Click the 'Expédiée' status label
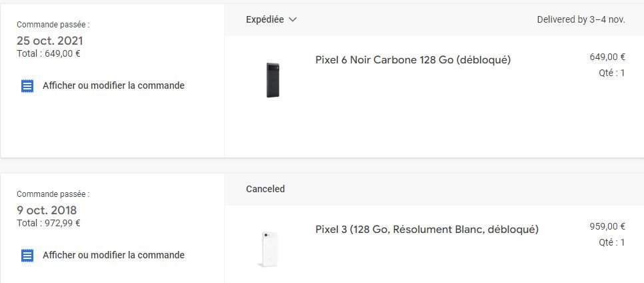The height and width of the screenshot is (283, 644). 265,19
